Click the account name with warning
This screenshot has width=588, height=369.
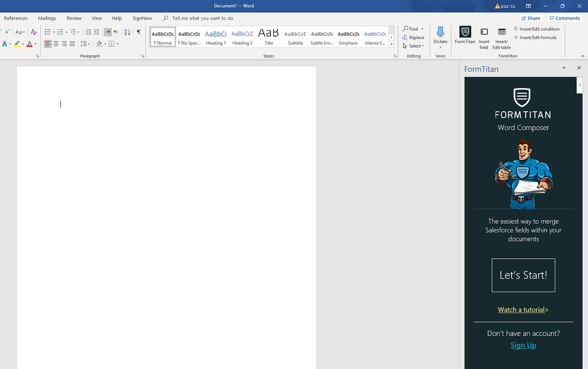tap(505, 6)
